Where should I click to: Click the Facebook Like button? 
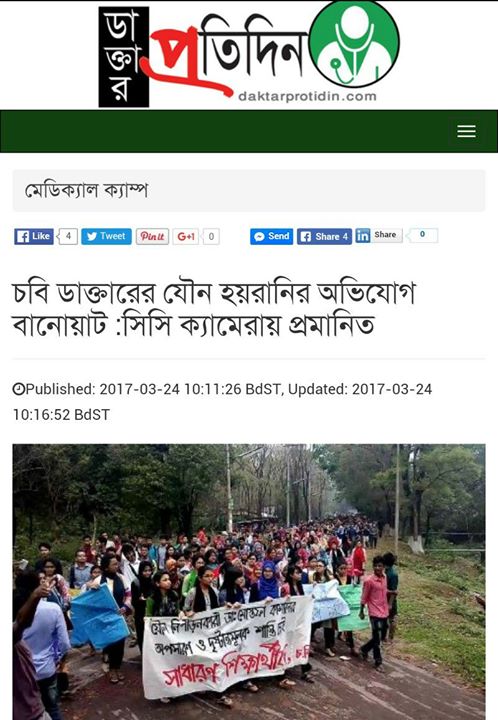(34, 236)
